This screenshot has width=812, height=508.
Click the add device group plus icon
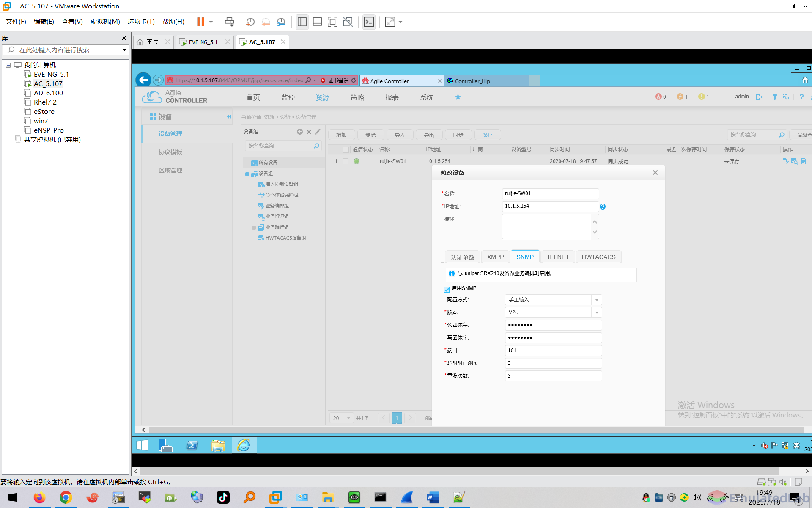point(299,132)
